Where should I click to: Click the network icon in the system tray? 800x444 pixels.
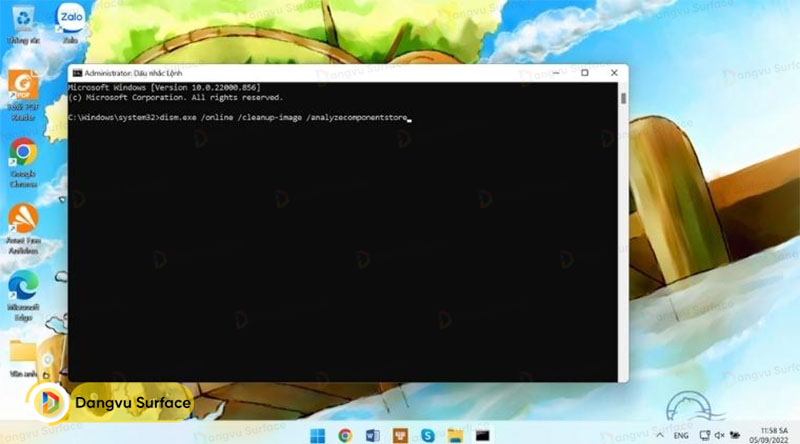[x=705, y=435]
